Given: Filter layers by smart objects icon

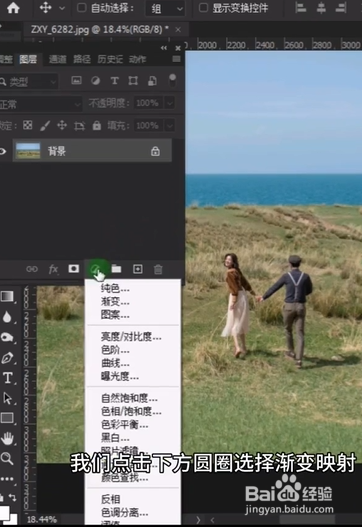Looking at the screenshot, I should point(152,81).
